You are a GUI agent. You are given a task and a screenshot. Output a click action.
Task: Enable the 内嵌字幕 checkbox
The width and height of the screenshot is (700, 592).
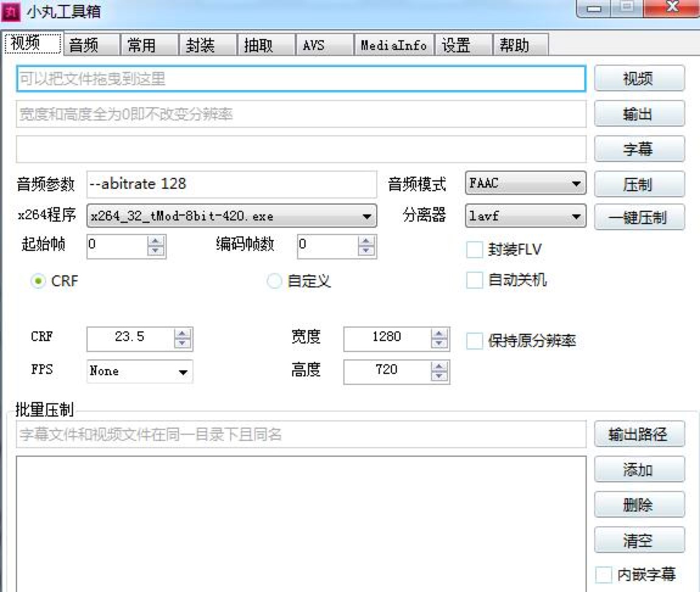point(604,573)
